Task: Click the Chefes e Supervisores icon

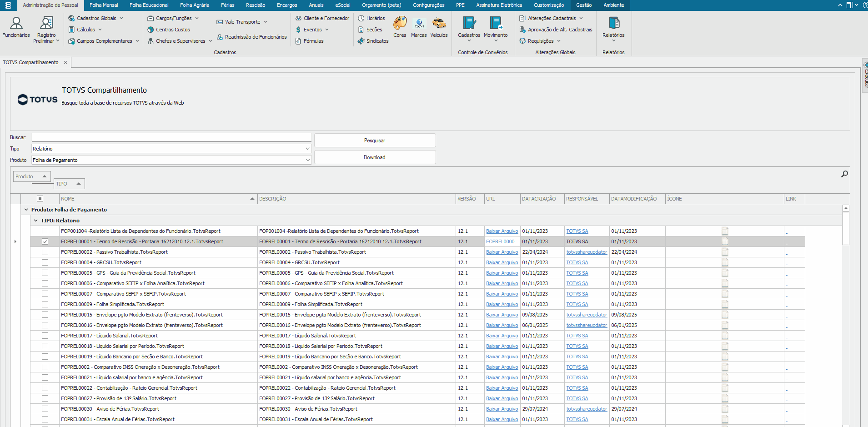Action: [151, 41]
